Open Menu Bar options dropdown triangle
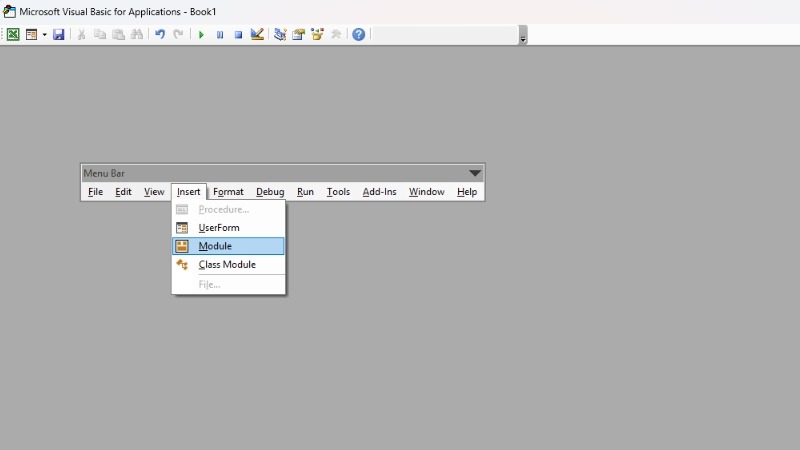The image size is (800, 450). click(x=475, y=173)
